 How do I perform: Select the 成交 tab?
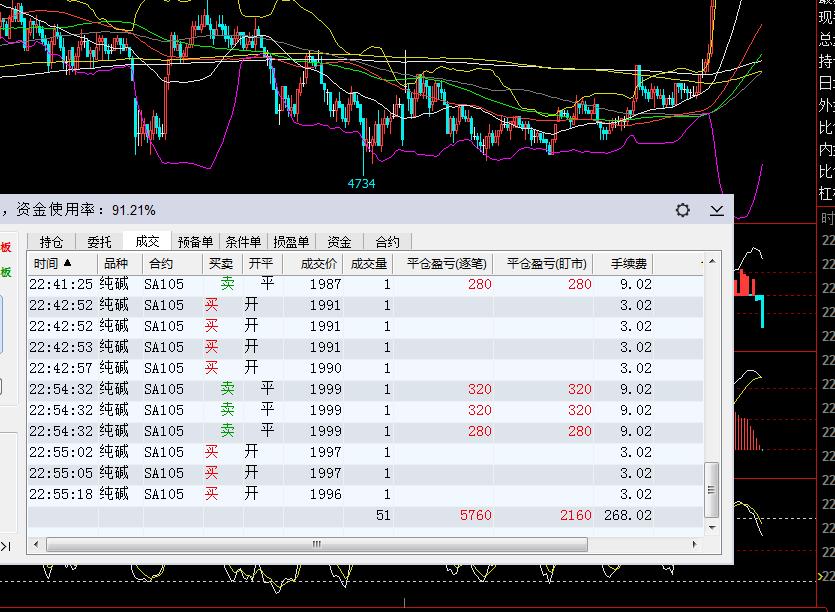tap(147, 241)
